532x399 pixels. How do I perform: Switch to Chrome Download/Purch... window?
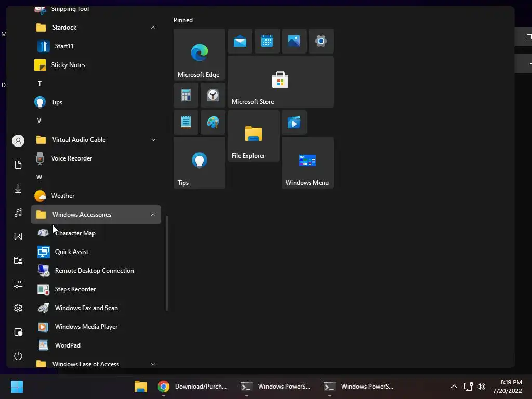pyautogui.click(x=193, y=387)
